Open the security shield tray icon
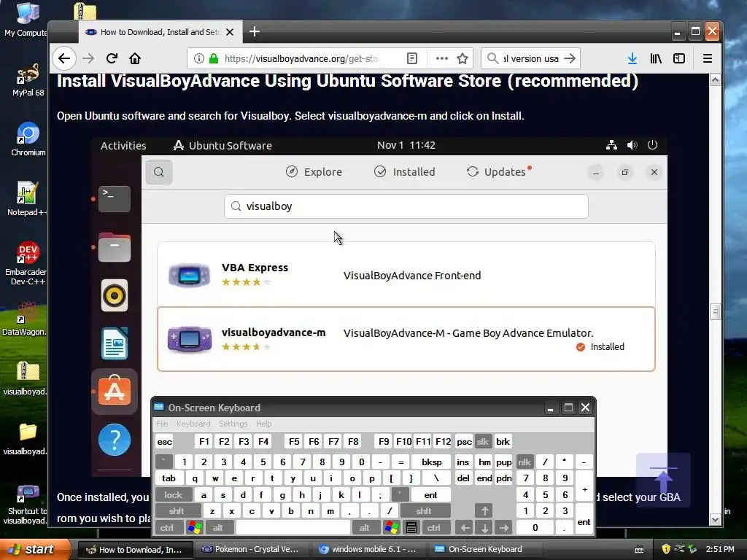The image size is (747, 560). 666,549
